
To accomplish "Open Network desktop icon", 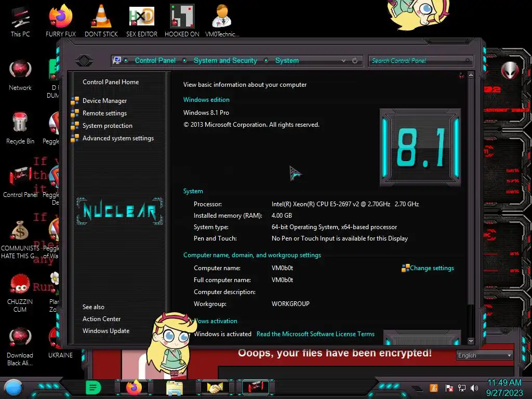I will pyautogui.click(x=20, y=75).
